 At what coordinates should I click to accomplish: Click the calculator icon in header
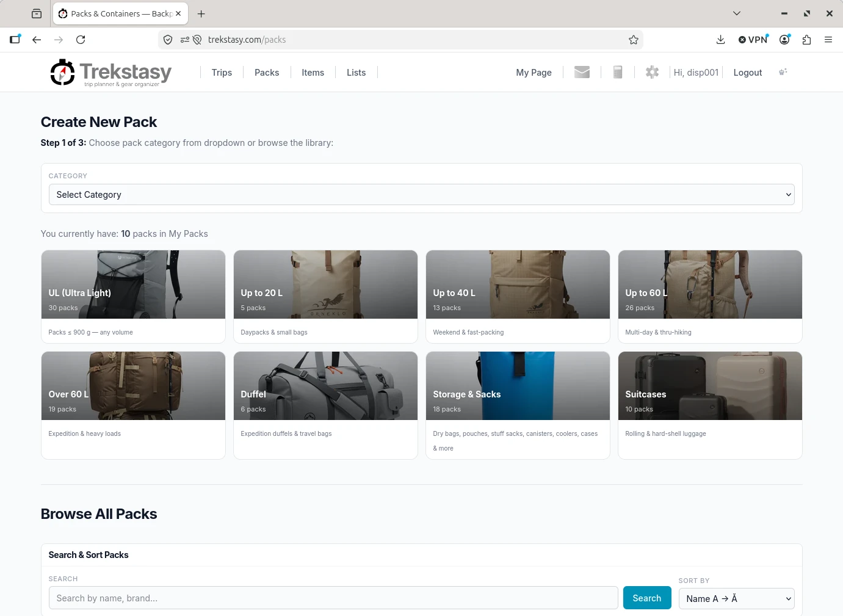[x=618, y=72]
